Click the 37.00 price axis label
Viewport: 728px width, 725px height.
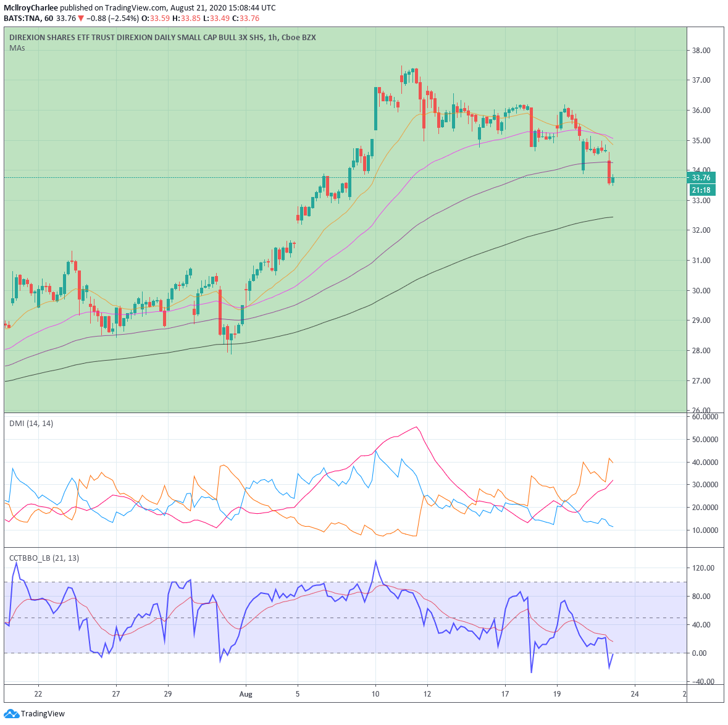[x=701, y=80]
